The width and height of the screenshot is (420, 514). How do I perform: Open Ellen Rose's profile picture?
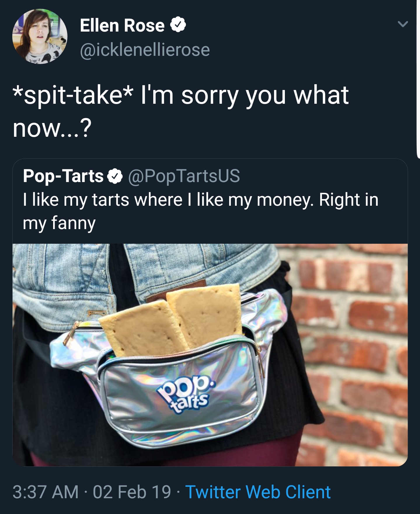coord(40,37)
